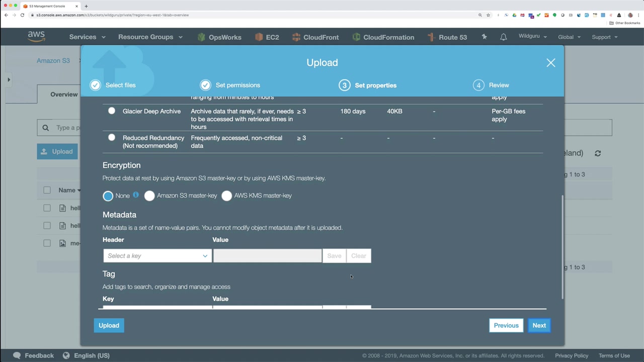
Task: Open the OpsWorks service shortcut
Action: [219, 37]
